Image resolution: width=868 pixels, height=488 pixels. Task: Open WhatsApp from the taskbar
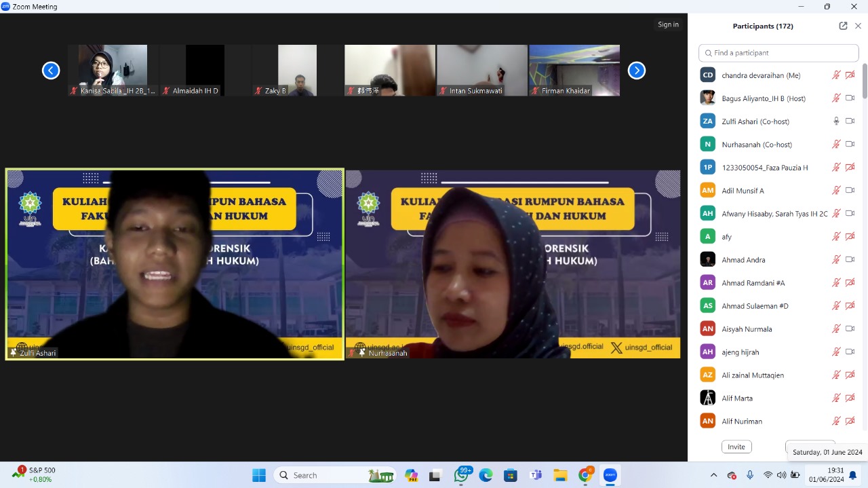click(462, 475)
